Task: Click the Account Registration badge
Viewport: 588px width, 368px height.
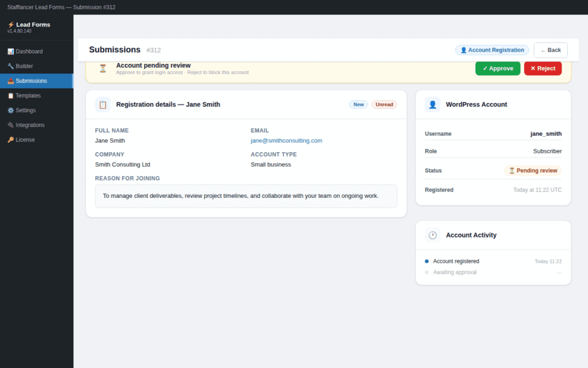Action: coord(492,50)
